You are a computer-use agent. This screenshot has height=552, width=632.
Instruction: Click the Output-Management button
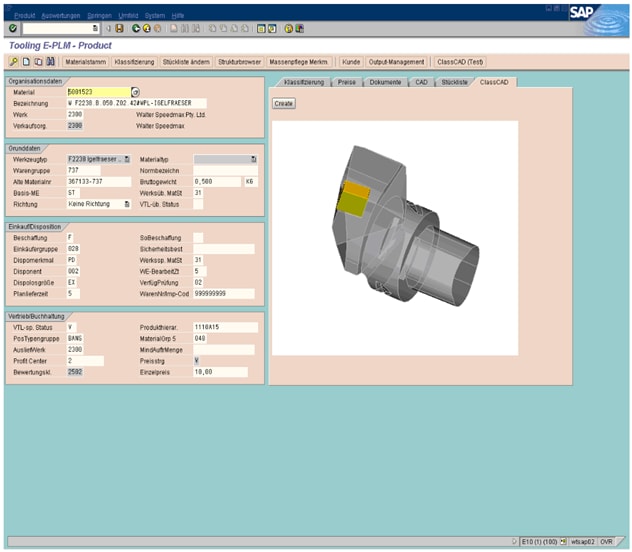click(397, 62)
